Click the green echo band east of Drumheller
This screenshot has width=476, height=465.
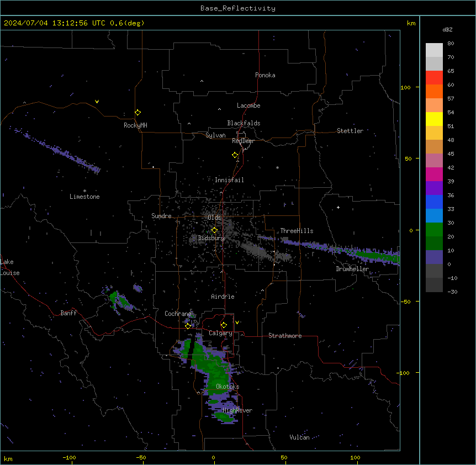pos(378,255)
